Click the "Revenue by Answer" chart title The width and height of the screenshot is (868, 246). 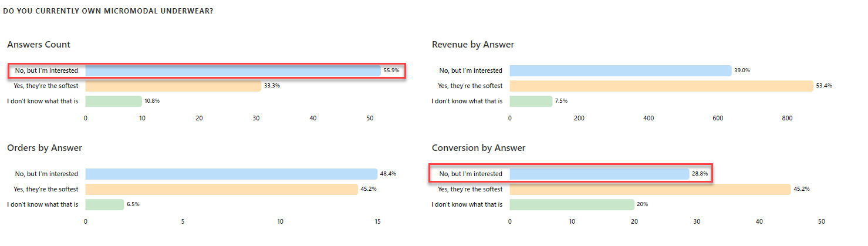click(473, 45)
